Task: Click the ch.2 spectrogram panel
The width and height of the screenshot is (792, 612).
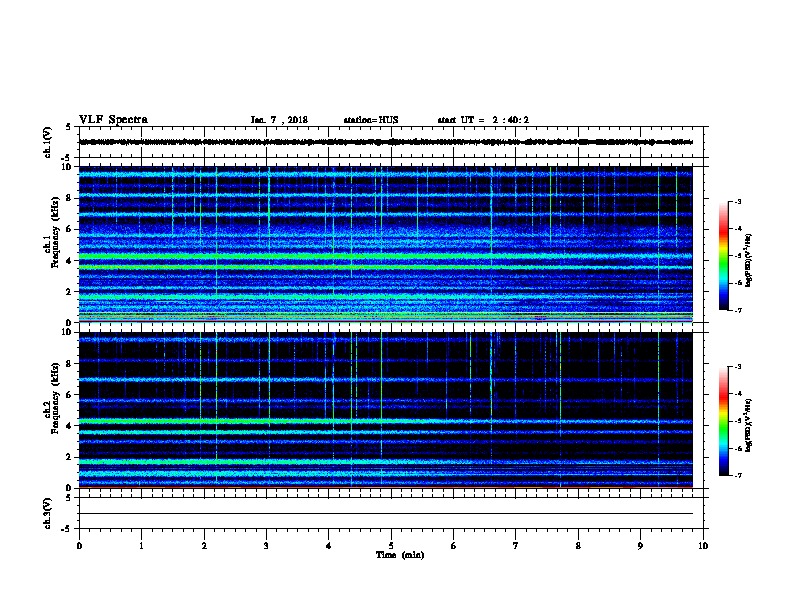Action: [x=386, y=410]
